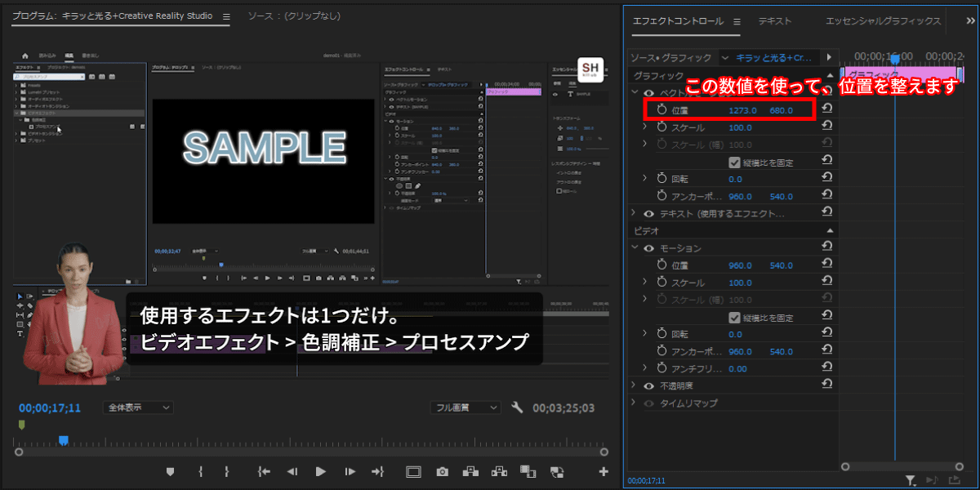Click the filter properties funnel icon
This screenshot has height=490, width=980.
(x=911, y=480)
